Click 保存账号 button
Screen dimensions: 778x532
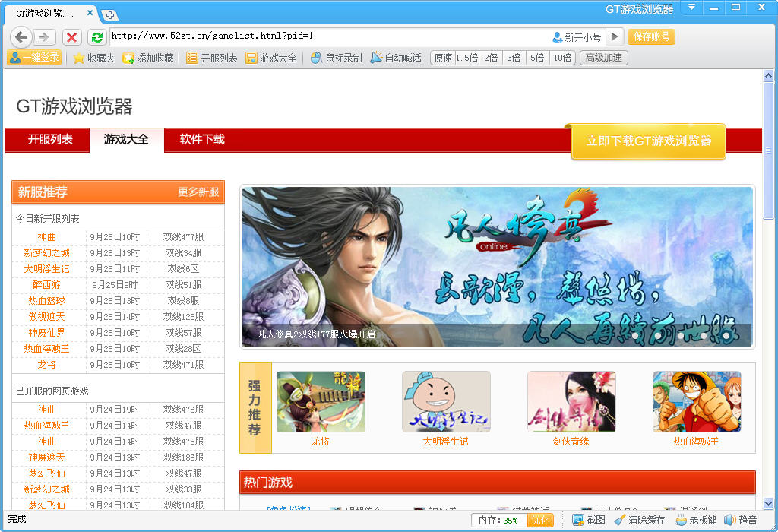coord(651,36)
